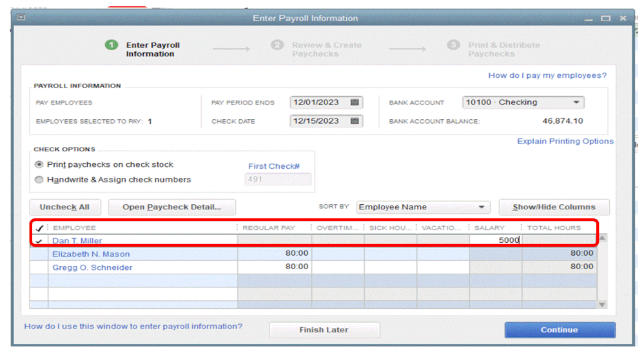
Task: Select Handwrite & Assign check numbers option
Action: click(39, 180)
